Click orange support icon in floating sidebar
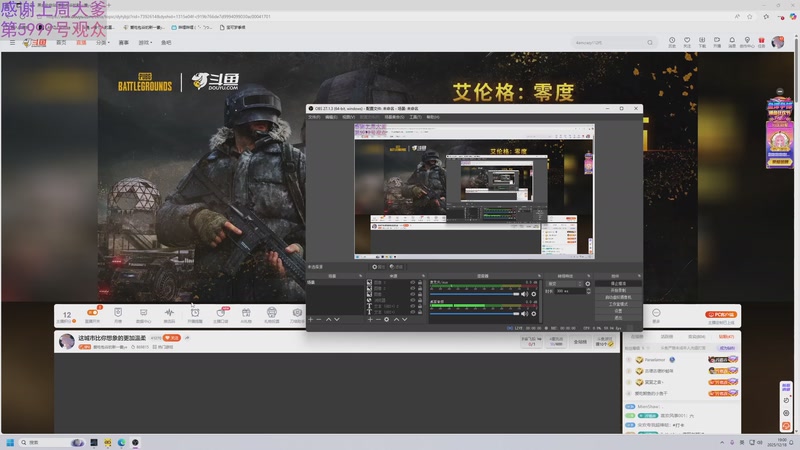The width and height of the screenshot is (800, 450). click(786, 426)
